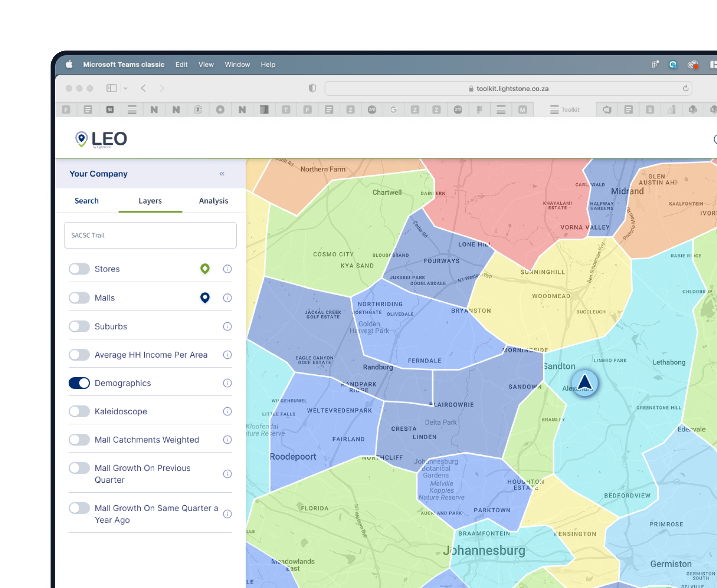Open the Analysis tab
The image size is (717, 588).
click(x=214, y=201)
